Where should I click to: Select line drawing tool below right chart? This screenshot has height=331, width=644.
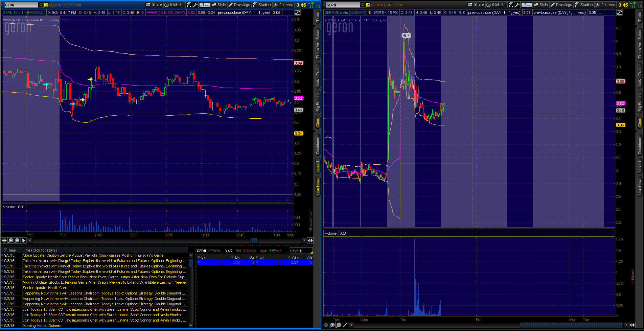click(345, 325)
